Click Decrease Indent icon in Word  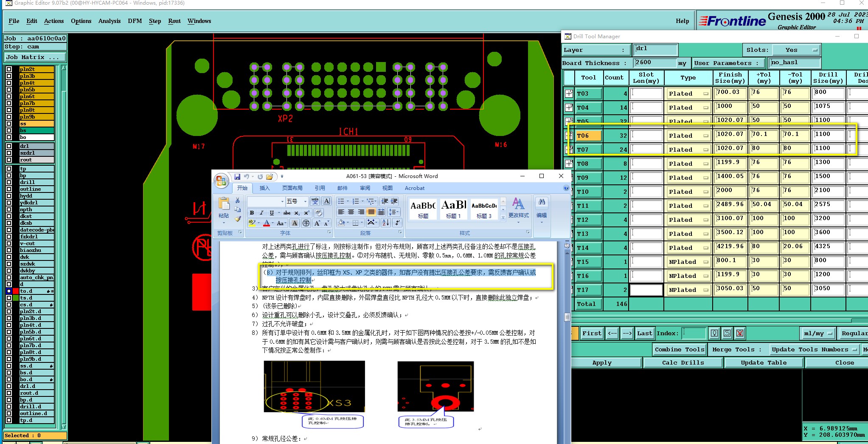point(385,201)
